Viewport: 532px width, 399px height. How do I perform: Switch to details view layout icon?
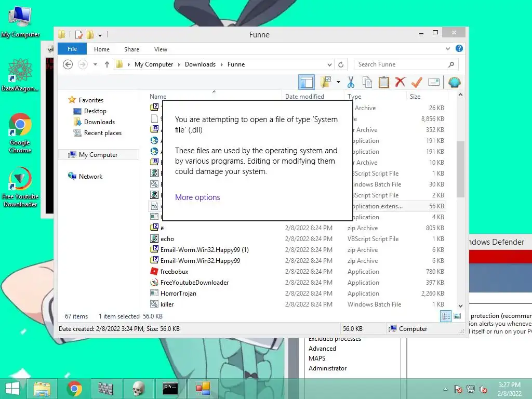(x=446, y=316)
